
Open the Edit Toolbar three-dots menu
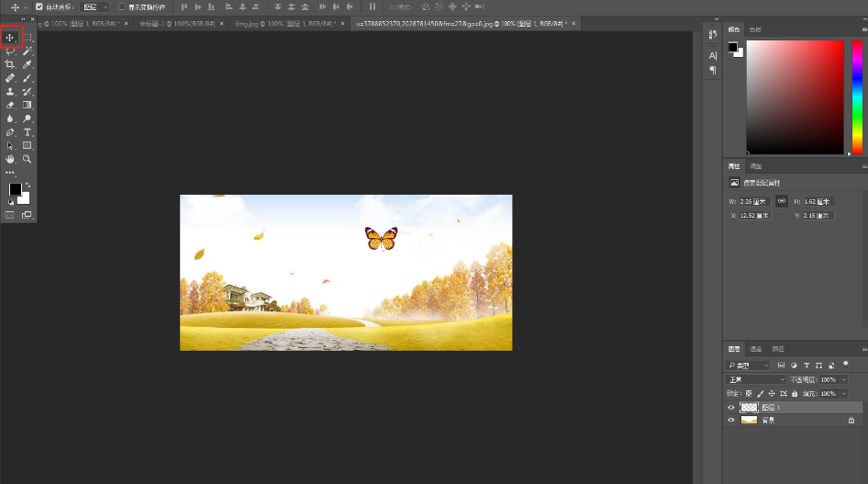(x=10, y=173)
